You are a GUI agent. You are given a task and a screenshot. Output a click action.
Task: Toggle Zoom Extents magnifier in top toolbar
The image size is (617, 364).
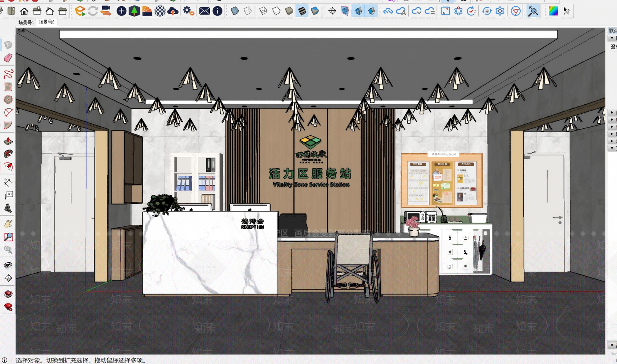pyautogui.click(x=533, y=11)
